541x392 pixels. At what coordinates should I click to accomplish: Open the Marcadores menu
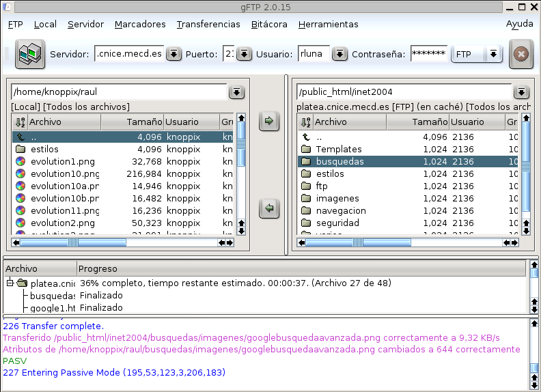tap(140, 24)
